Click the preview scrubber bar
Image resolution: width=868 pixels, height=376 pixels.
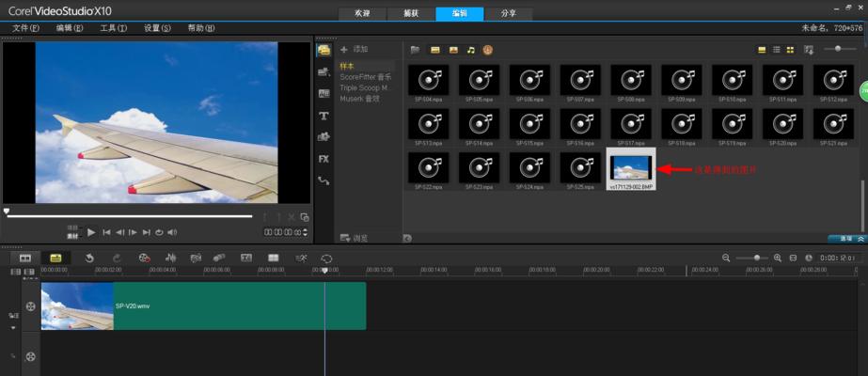(x=130, y=216)
